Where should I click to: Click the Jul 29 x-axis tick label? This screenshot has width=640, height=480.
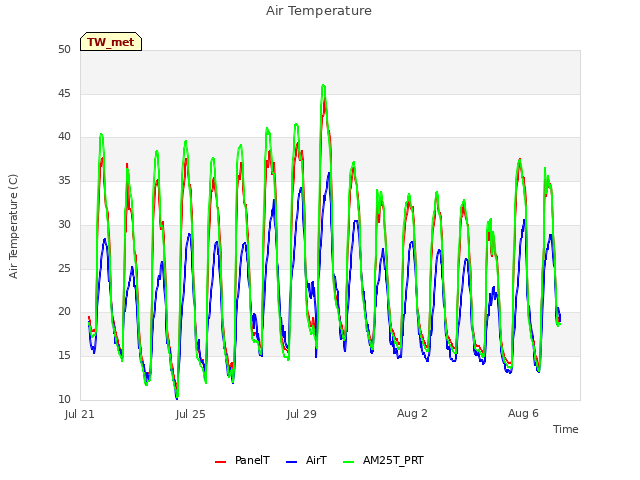302,414
